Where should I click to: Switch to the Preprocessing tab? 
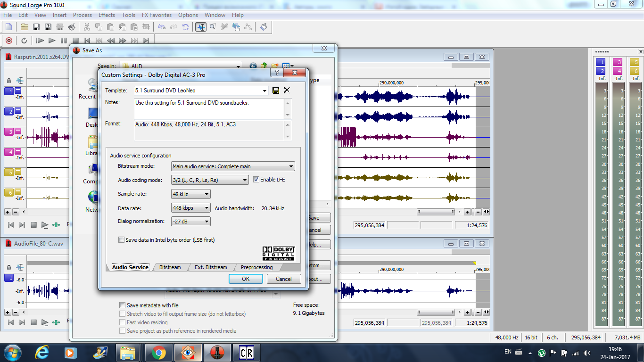point(256,267)
